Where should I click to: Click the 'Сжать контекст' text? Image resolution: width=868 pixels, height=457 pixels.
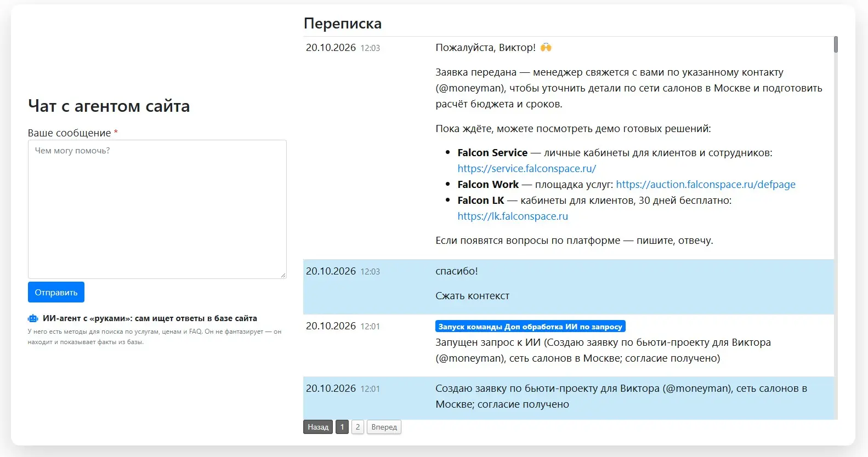coord(472,296)
